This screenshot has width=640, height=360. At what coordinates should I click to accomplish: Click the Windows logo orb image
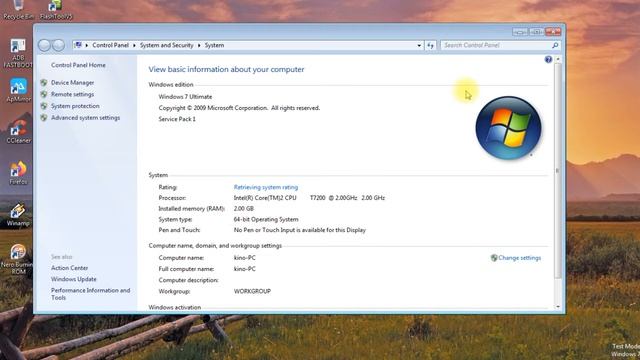(x=508, y=128)
